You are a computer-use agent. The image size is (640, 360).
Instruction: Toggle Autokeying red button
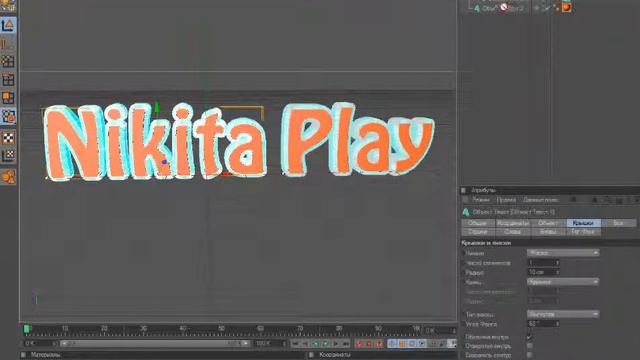[369, 344]
